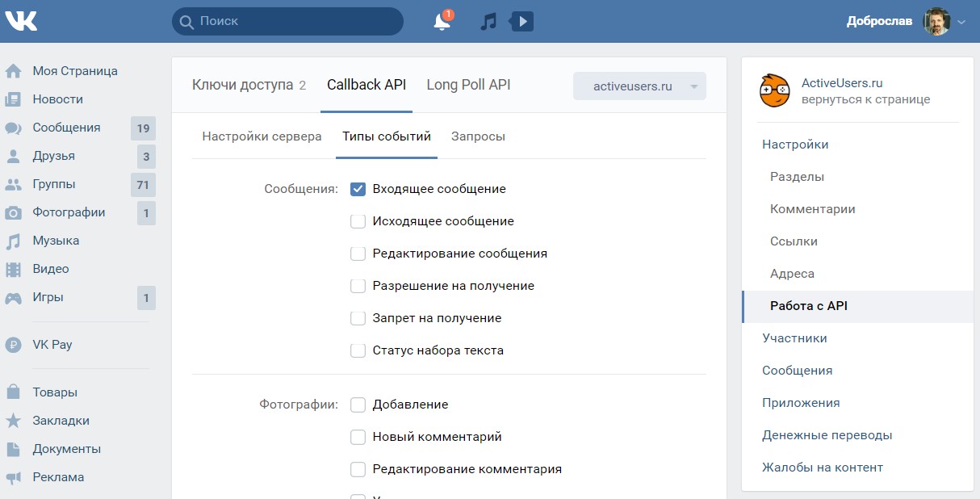This screenshot has width=980, height=499.
Task: Click the ActiveUsers.ru group avatar
Action: click(x=774, y=91)
